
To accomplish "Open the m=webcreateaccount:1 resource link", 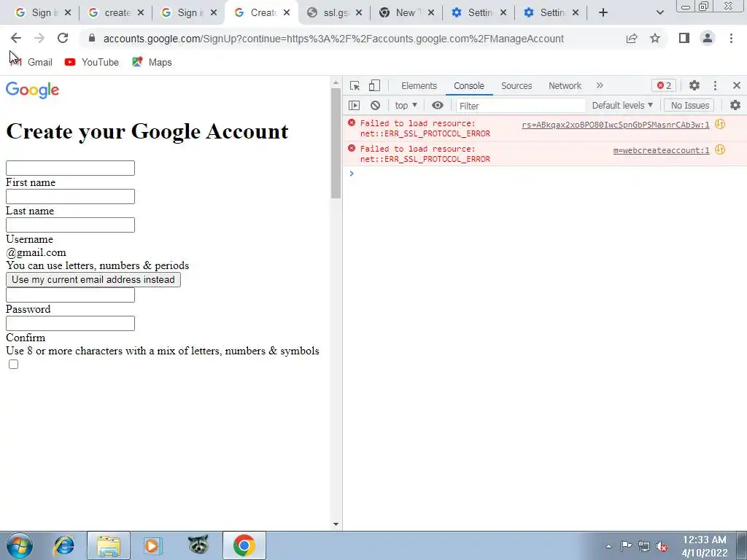I will coord(661,150).
